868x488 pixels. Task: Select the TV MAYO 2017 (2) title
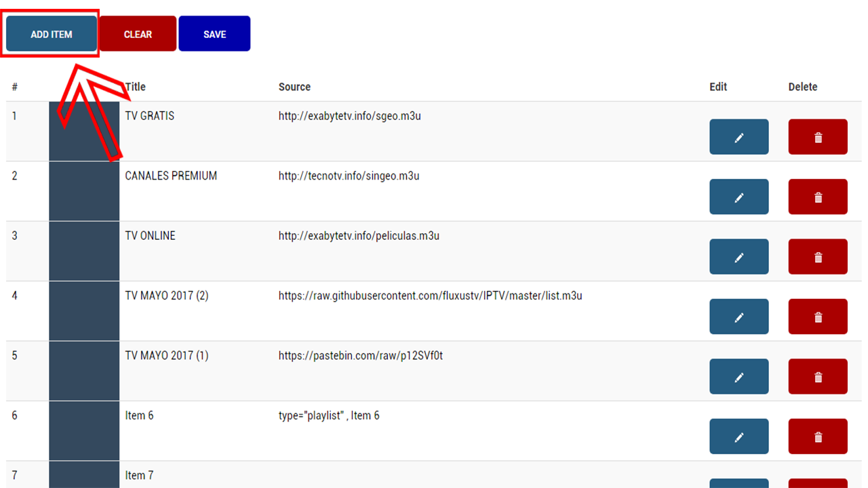tap(167, 296)
